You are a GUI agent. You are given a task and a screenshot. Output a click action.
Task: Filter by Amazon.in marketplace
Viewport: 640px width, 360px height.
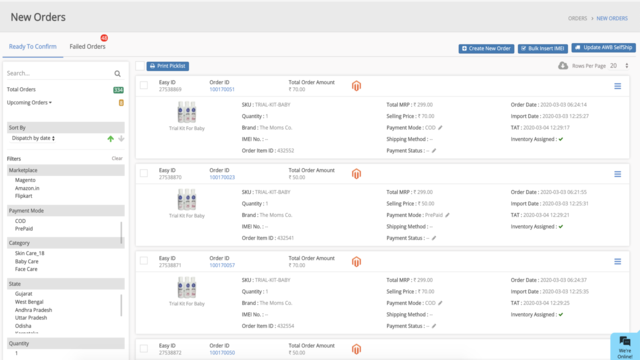(27, 188)
